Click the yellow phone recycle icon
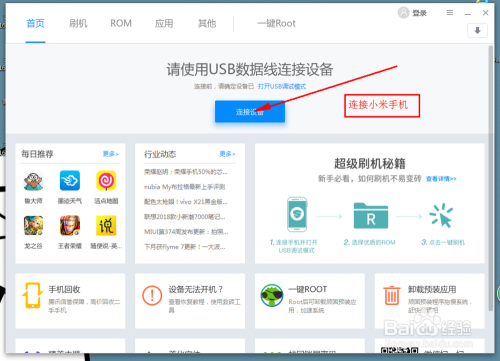The width and height of the screenshot is (500, 361). point(32,295)
